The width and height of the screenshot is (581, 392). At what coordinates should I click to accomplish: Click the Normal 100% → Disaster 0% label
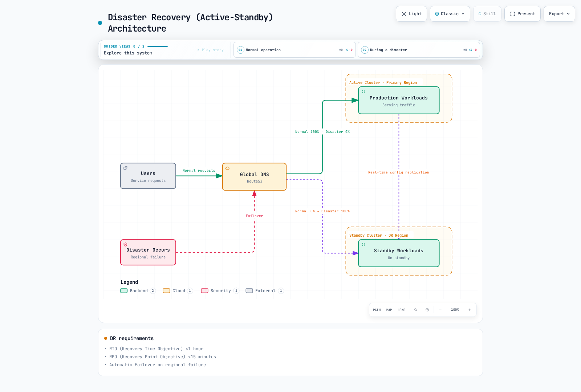click(322, 132)
